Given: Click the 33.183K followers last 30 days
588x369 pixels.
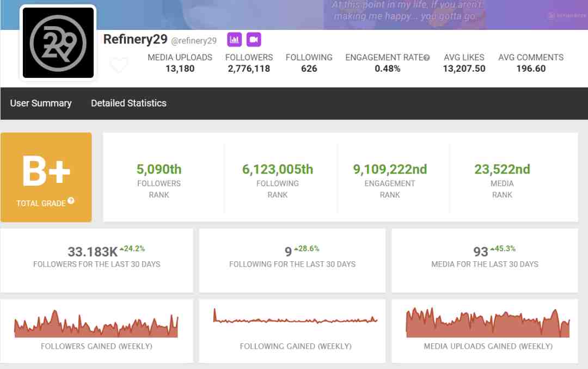Looking at the screenshot, I should (x=93, y=251).
